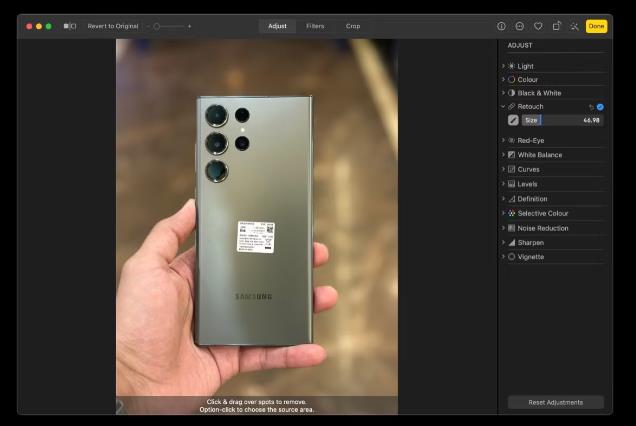
Task: Expand the Noise Reduction section
Action: coord(503,228)
